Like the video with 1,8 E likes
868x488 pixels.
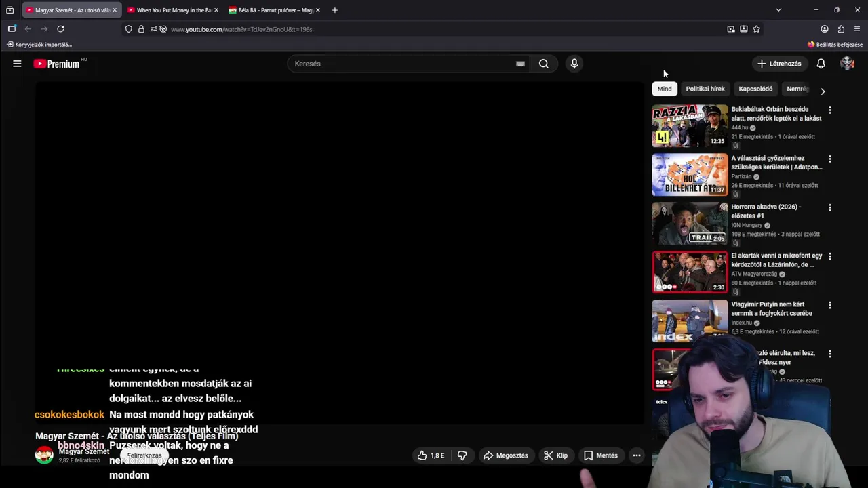point(431,455)
